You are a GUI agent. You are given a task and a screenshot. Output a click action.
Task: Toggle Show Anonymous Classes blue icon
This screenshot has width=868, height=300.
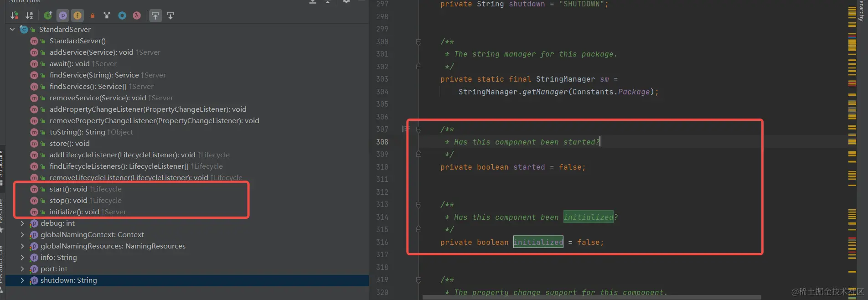(x=122, y=16)
